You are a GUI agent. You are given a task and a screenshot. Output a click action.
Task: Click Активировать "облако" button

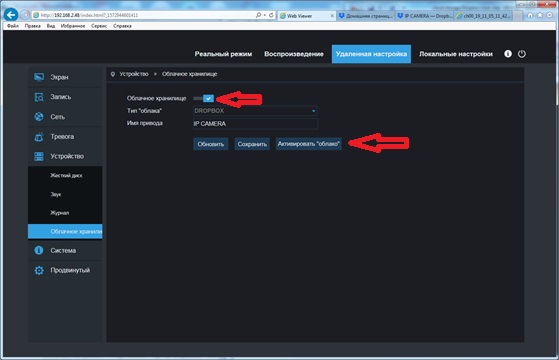(x=309, y=144)
